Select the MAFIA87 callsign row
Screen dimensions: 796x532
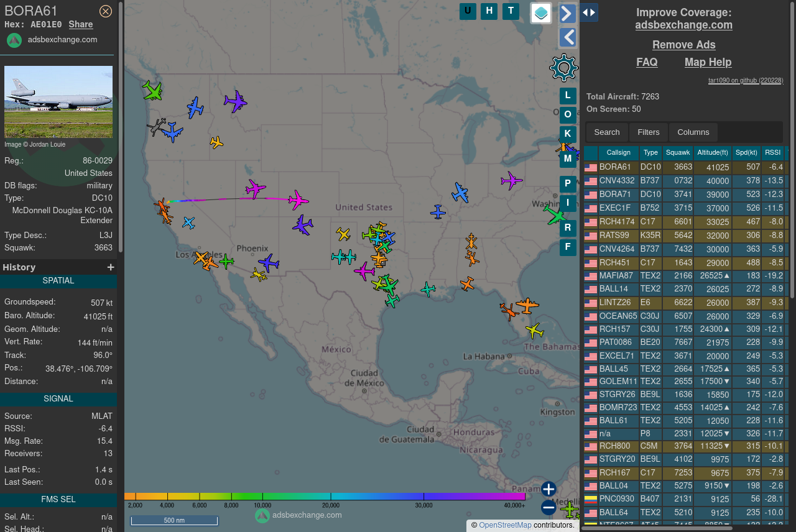(x=686, y=276)
